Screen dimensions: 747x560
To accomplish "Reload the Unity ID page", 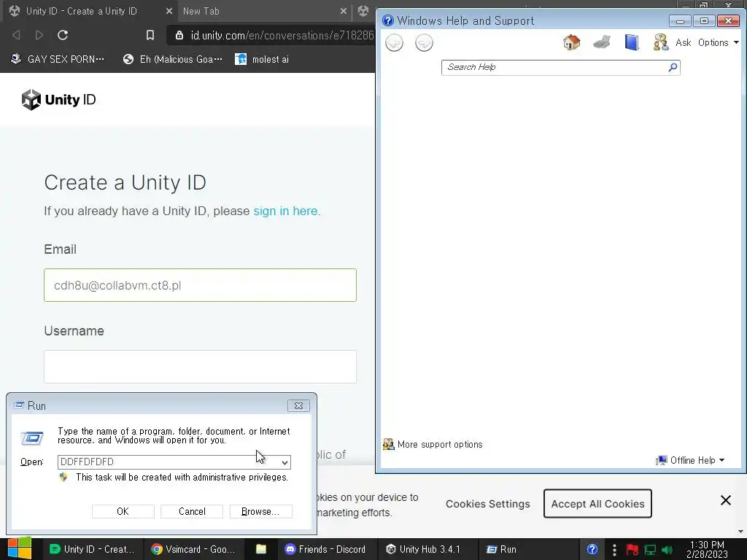I will coord(63,35).
